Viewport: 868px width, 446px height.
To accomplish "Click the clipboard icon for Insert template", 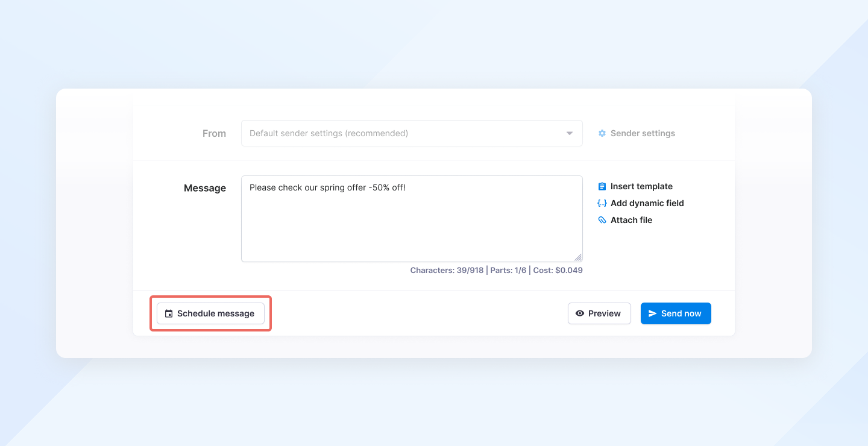I will 602,187.
